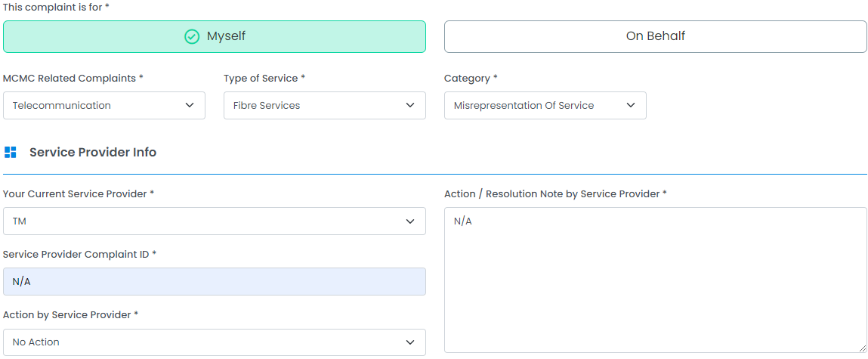Open the MCMC Related Complaints dropdown
The width and height of the screenshot is (868, 359).
click(103, 106)
